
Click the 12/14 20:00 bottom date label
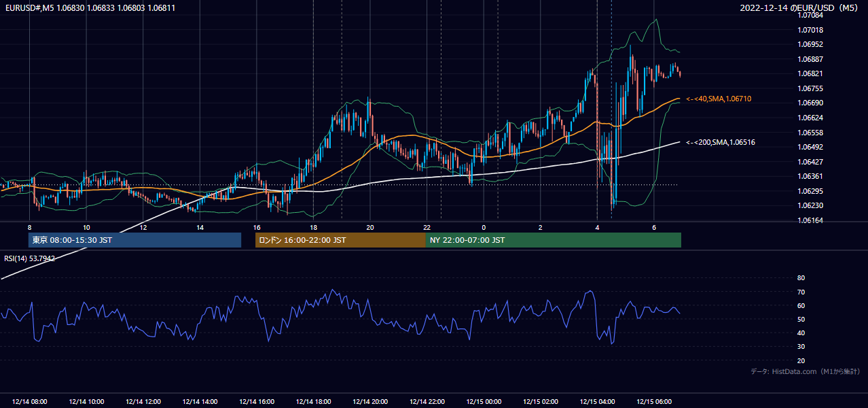click(x=370, y=402)
